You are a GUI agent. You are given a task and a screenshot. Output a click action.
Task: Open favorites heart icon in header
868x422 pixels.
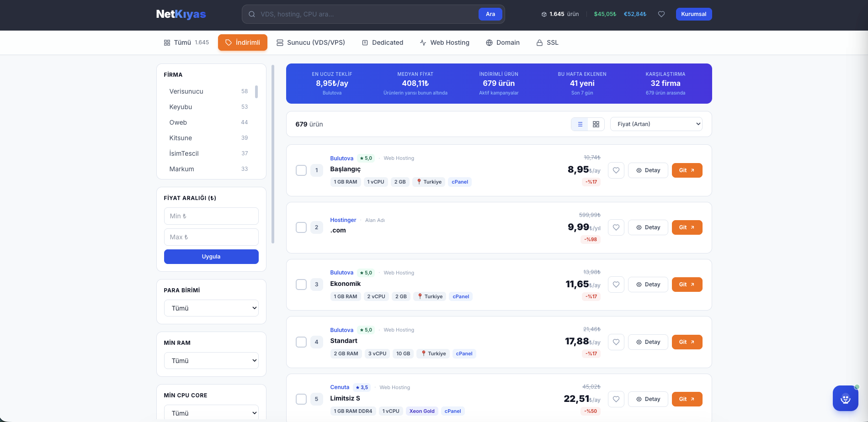(661, 14)
